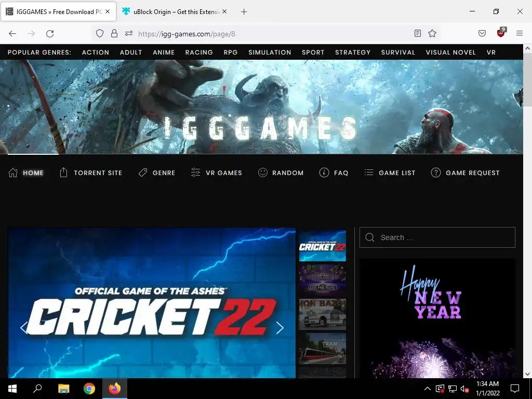This screenshot has width=532, height=399.
Task: Open the VR GAMES menu item
Action: [217, 172]
